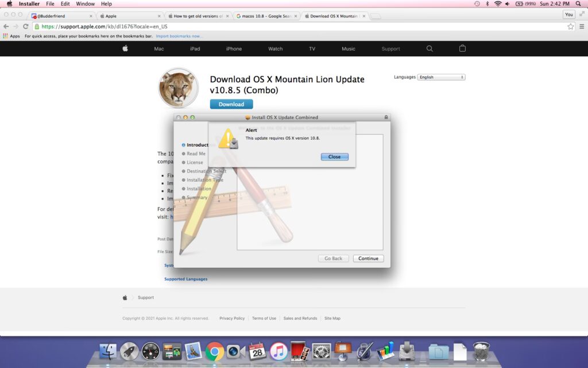Expand the Supported Languages section
This screenshot has height=368, width=588.
pos(186,279)
